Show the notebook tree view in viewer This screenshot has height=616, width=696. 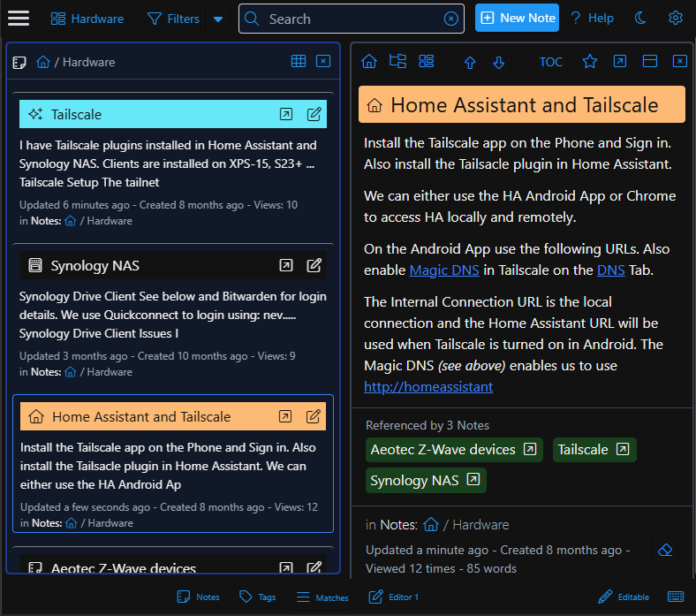[x=397, y=61]
